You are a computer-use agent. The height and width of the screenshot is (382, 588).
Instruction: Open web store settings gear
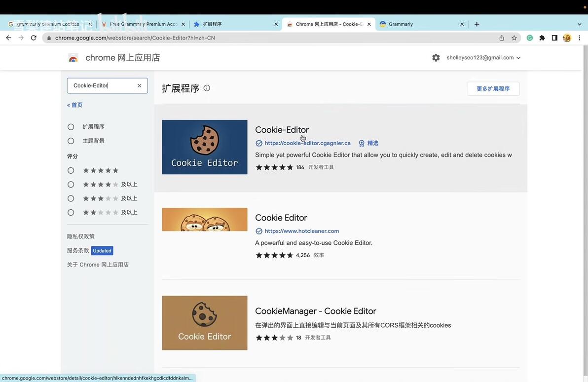coord(436,58)
